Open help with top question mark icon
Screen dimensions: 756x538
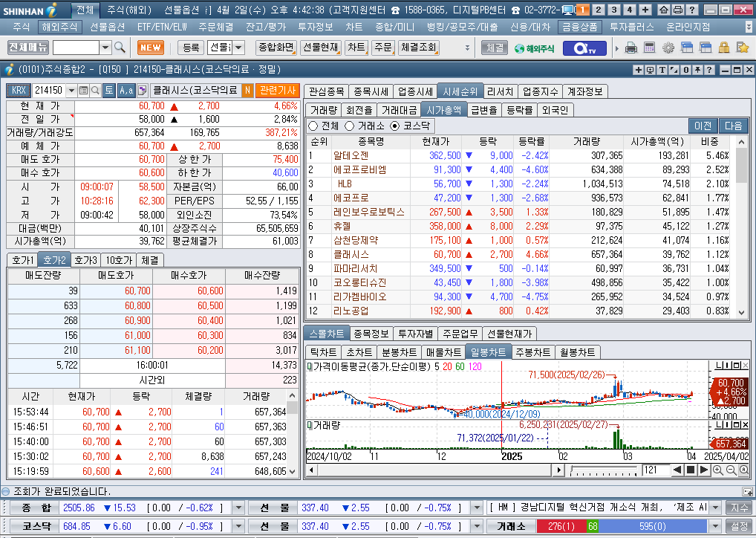692,10
